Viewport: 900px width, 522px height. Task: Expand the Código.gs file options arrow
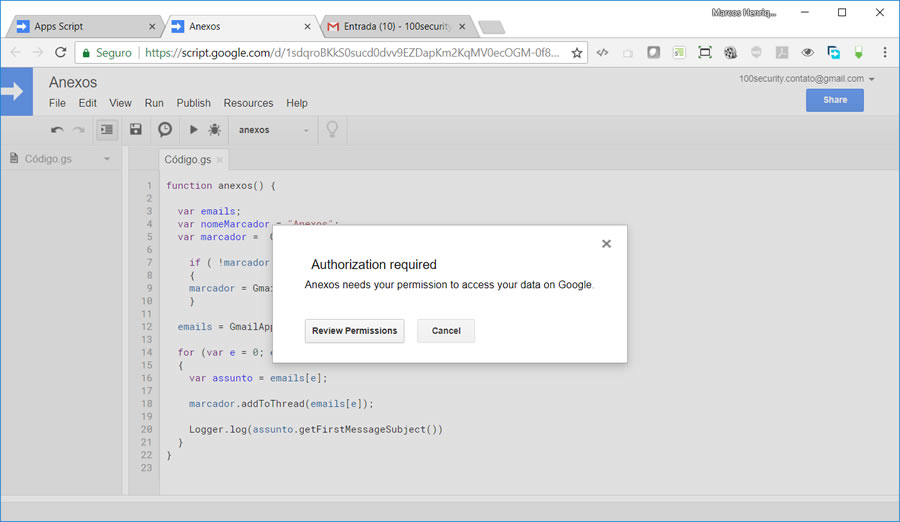point(107,158)
